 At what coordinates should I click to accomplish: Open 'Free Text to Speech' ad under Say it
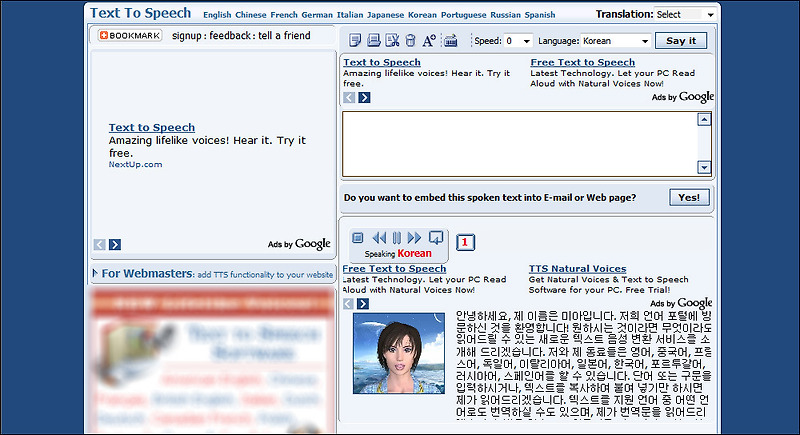click(583, 62)
